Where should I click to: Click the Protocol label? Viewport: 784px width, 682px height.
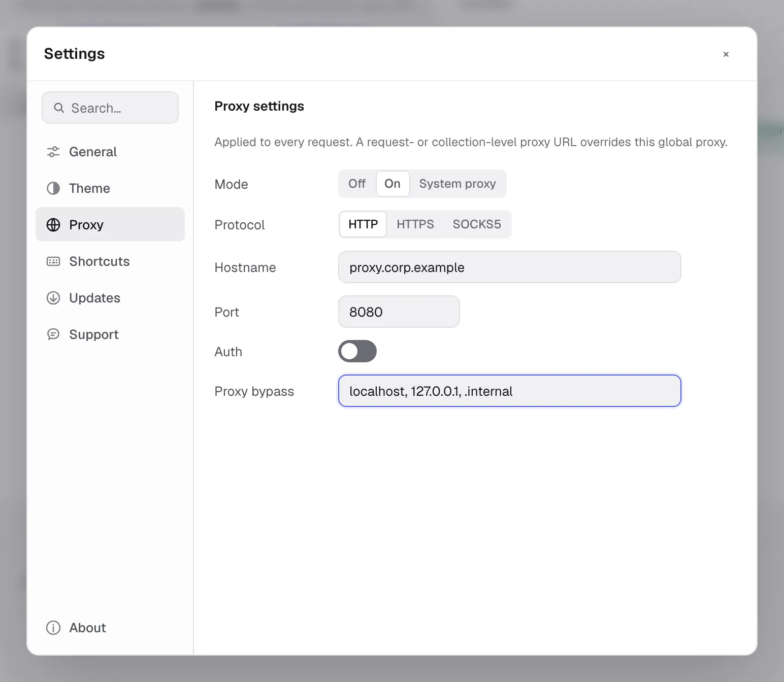pos(240,225)
